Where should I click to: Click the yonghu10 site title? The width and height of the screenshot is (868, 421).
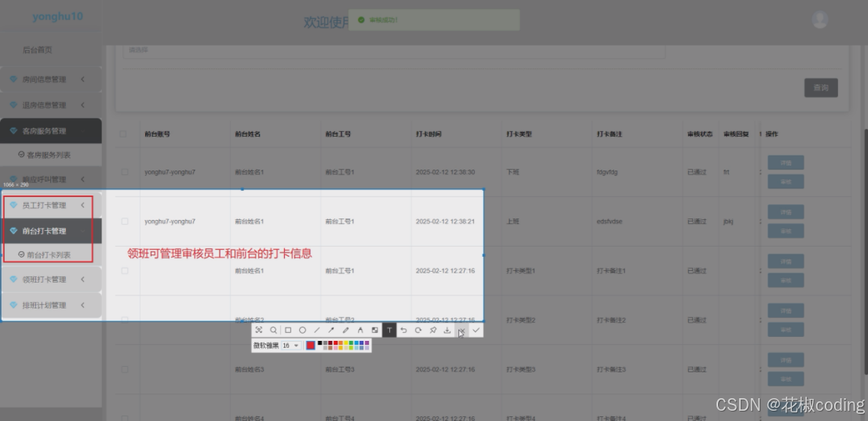click(x=57, y=16)
